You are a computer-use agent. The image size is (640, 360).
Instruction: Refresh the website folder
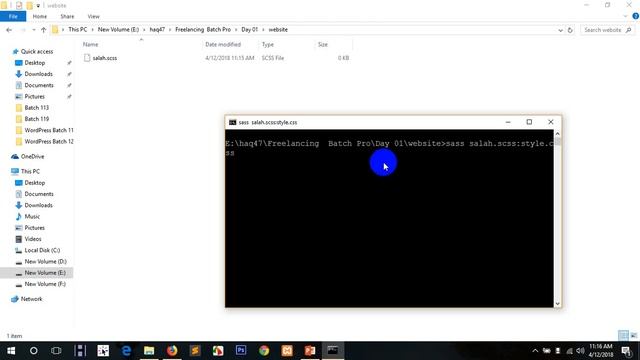click(570, 30)
